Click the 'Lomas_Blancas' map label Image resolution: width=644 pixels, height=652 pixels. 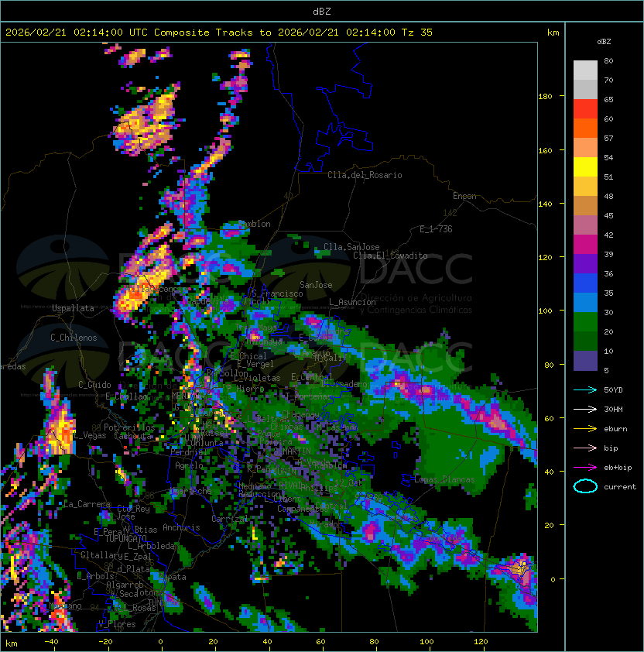click(444, 479)
